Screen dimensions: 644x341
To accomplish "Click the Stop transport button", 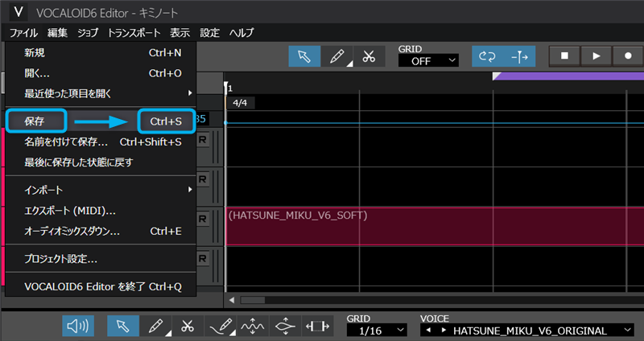I will pyautogui.click(x=565, y=56).
